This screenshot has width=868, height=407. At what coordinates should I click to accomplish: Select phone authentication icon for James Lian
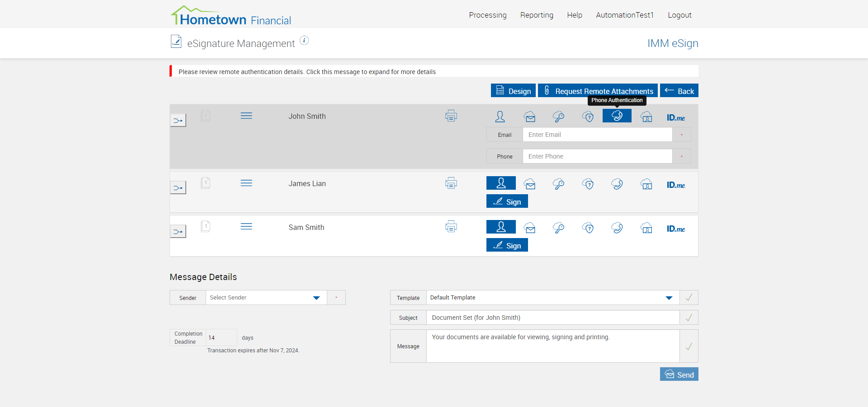tap(617, 184)
